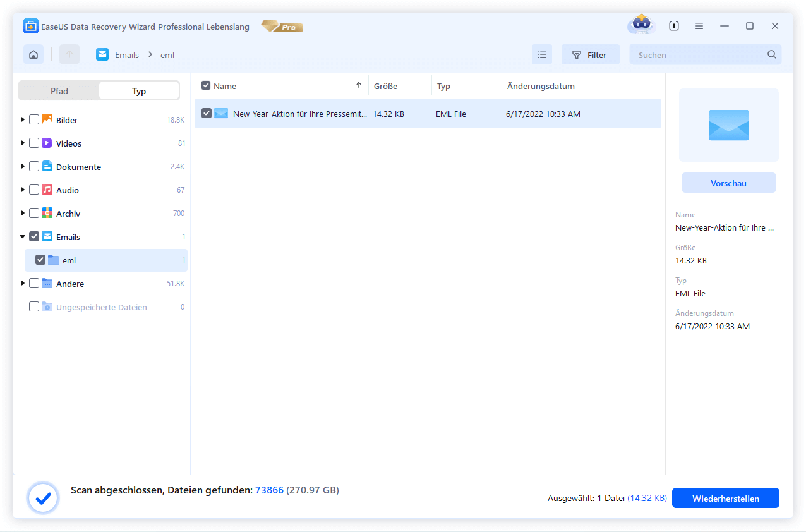
Task: Check the Audio checkbox
Action: pyautogui.click(x=34, y=190)
